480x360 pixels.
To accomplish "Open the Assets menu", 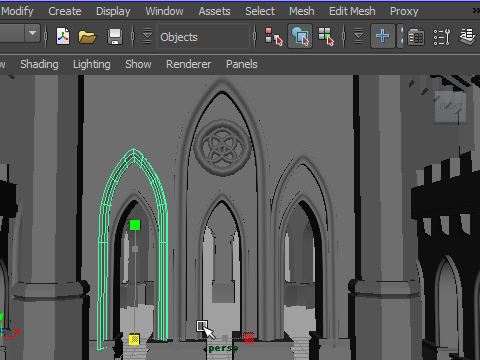I will point(214,11).
